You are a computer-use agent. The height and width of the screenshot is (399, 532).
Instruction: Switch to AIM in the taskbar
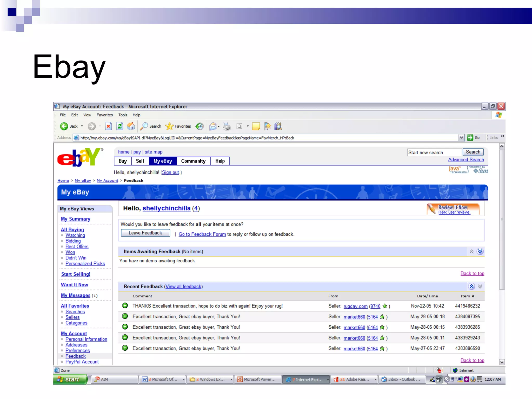(115, 379)
